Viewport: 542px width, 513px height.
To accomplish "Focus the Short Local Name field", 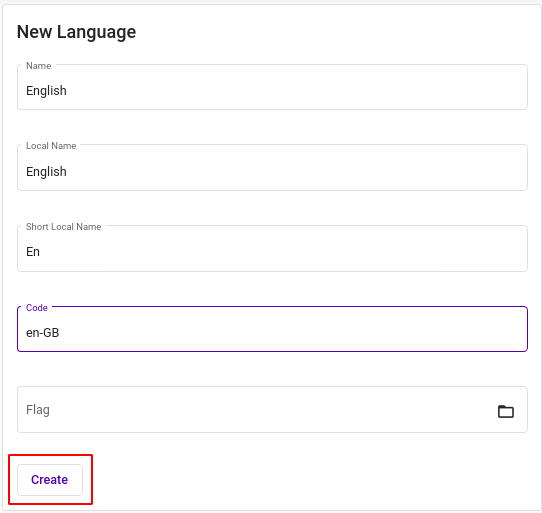I will 272,249.
